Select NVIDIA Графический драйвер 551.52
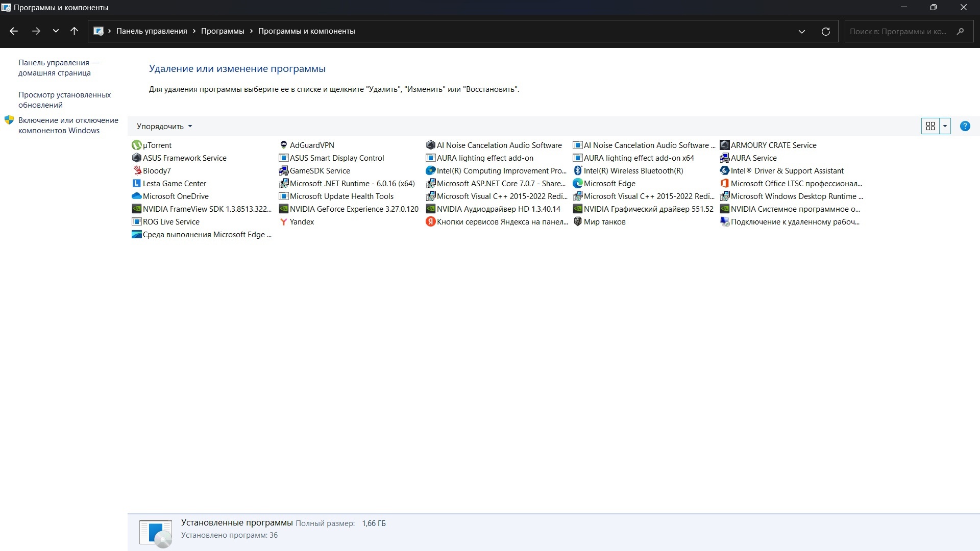This screenshot has width=980, height=551. tap(643, 209)
